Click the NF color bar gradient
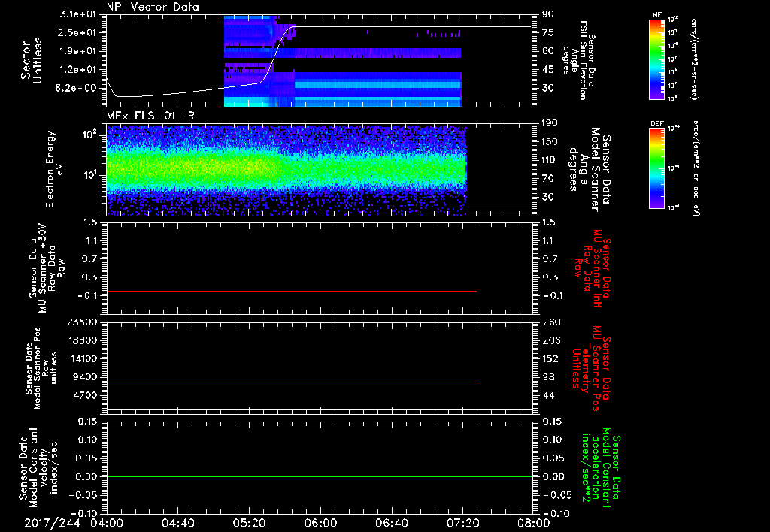 (657, 59)
